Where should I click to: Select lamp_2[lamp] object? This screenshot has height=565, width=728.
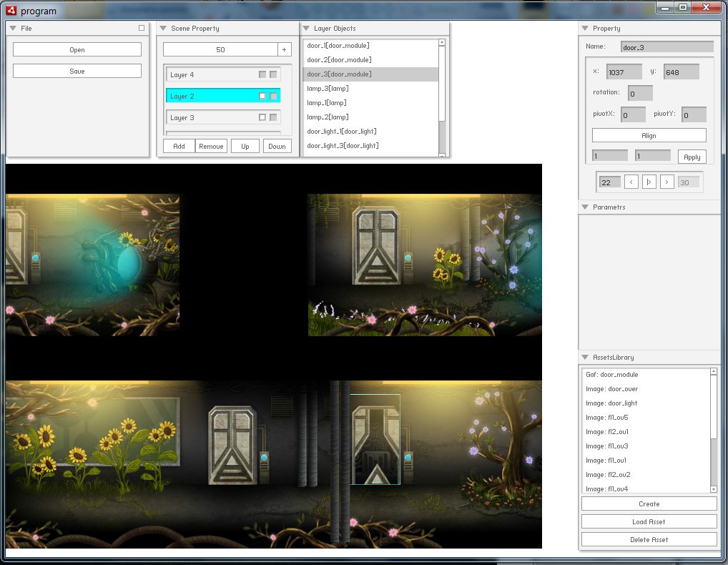(370, 117)
